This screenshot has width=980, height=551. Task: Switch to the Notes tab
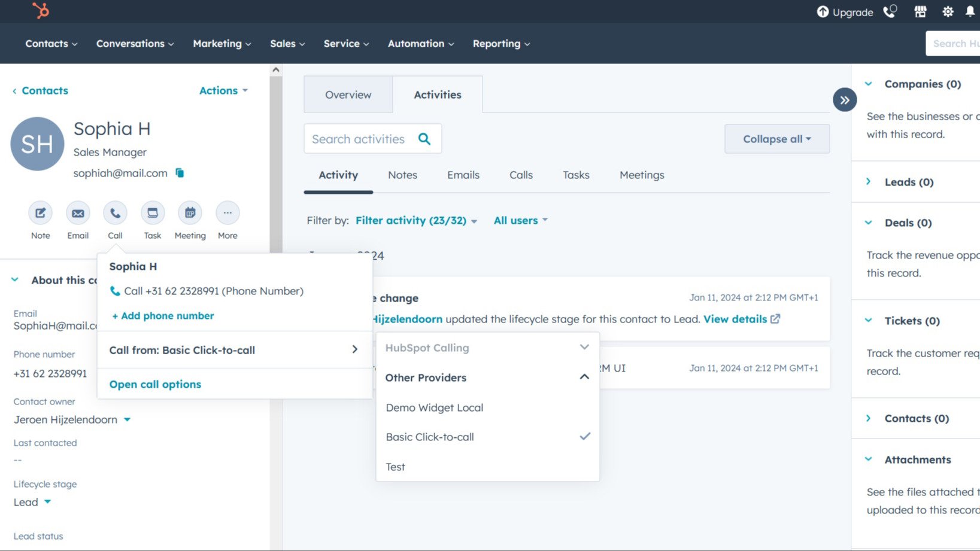402,175
